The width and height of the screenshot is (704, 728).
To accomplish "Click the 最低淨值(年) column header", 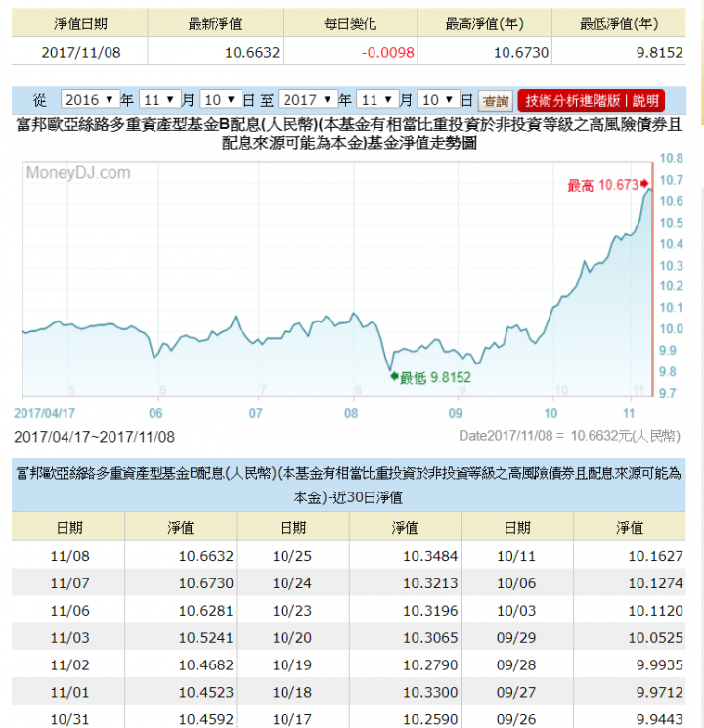I will tap(619, 23).
